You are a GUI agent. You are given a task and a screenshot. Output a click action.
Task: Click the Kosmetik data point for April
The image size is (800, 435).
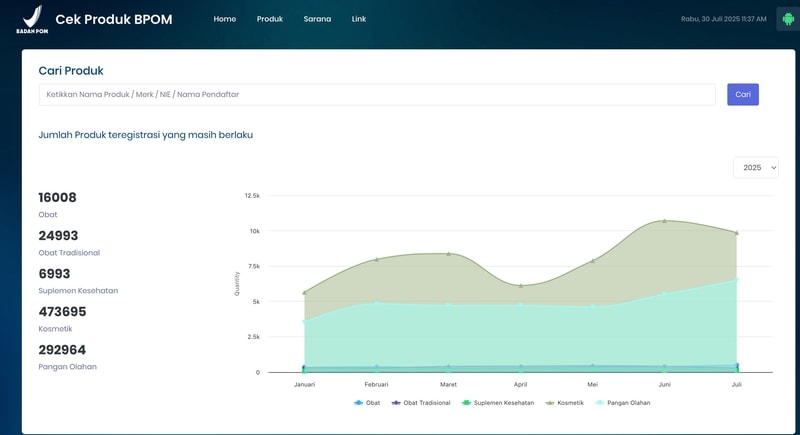[520, 286]
